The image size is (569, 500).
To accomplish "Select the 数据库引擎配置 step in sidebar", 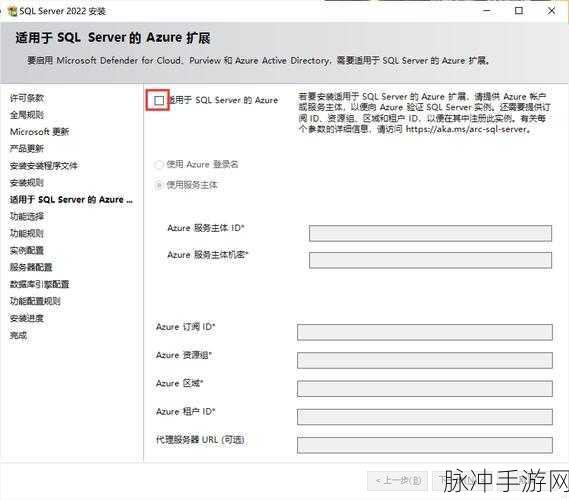I will click(39, 284).
